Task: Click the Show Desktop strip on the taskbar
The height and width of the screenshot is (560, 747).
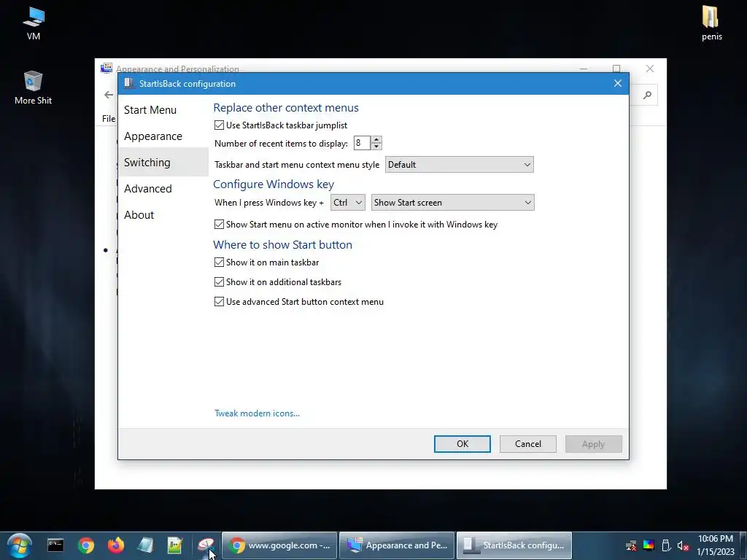Action: 743,545
